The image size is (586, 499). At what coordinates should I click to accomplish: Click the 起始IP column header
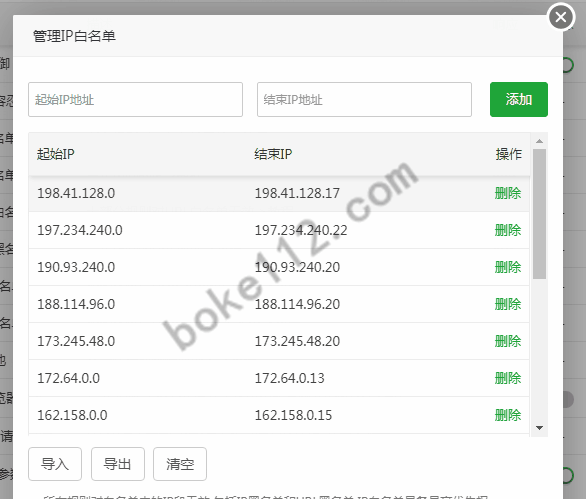56,154
